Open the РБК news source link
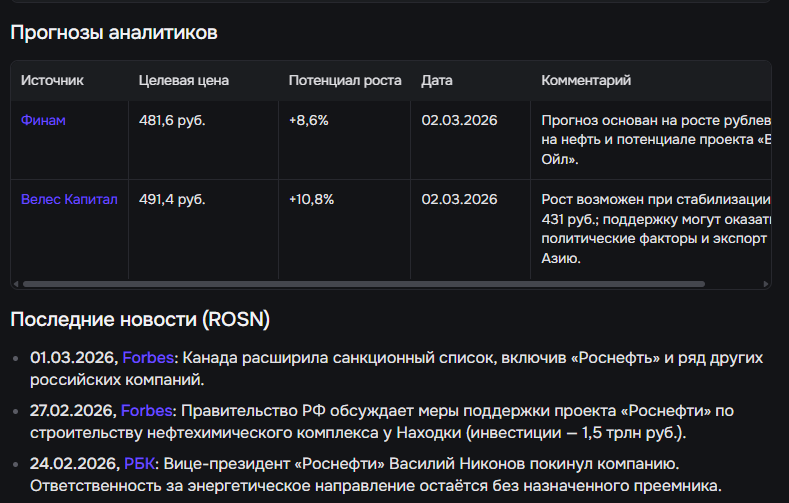Viewport: 789px width, 503px height. 139,463
